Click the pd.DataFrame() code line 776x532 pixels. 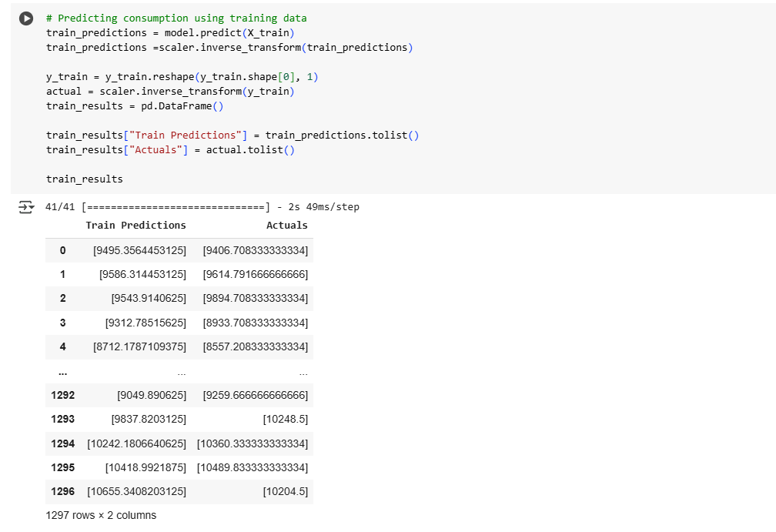134,105
